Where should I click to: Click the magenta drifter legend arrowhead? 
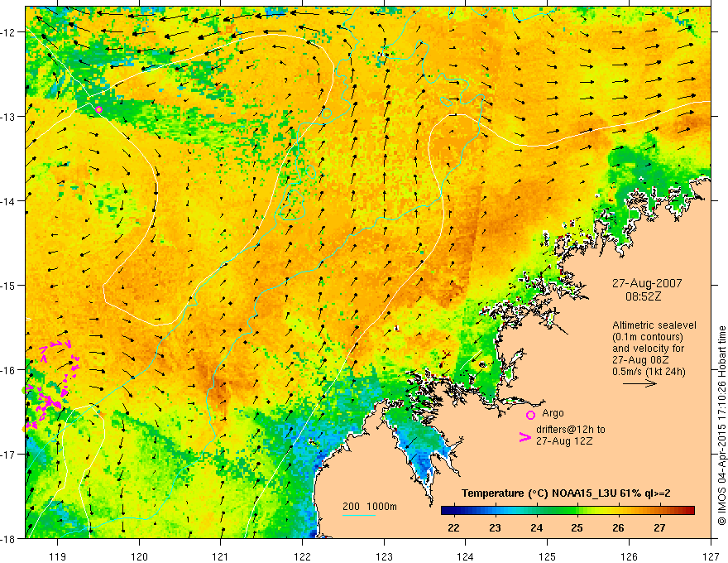click(524, 436)
